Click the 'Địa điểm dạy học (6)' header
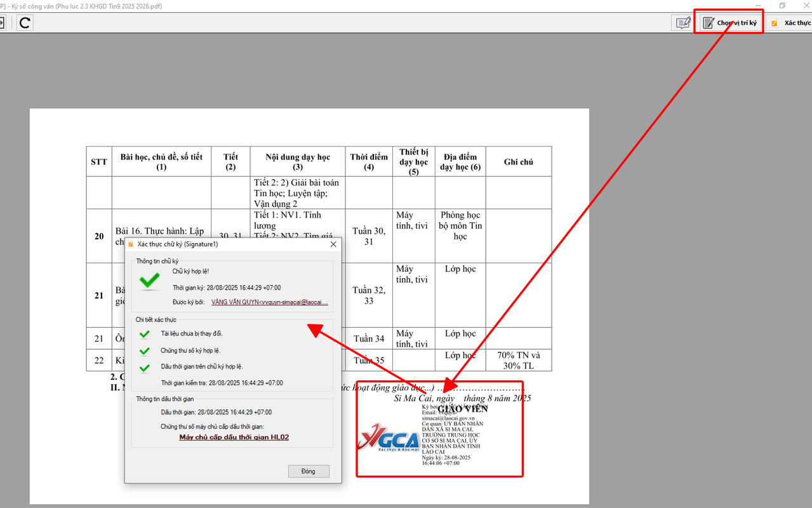 460,162
